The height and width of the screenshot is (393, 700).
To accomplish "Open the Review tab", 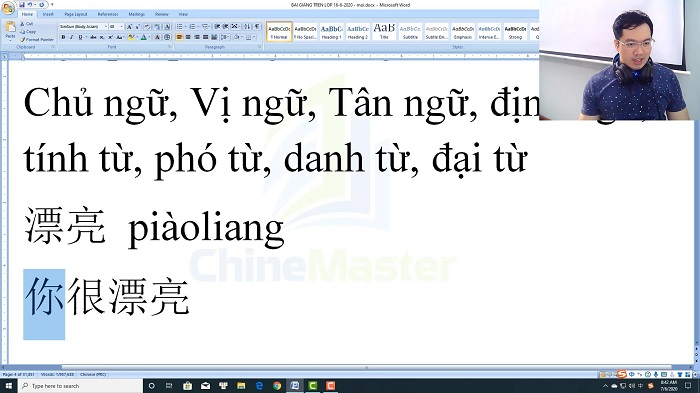I will click(162, 14).
